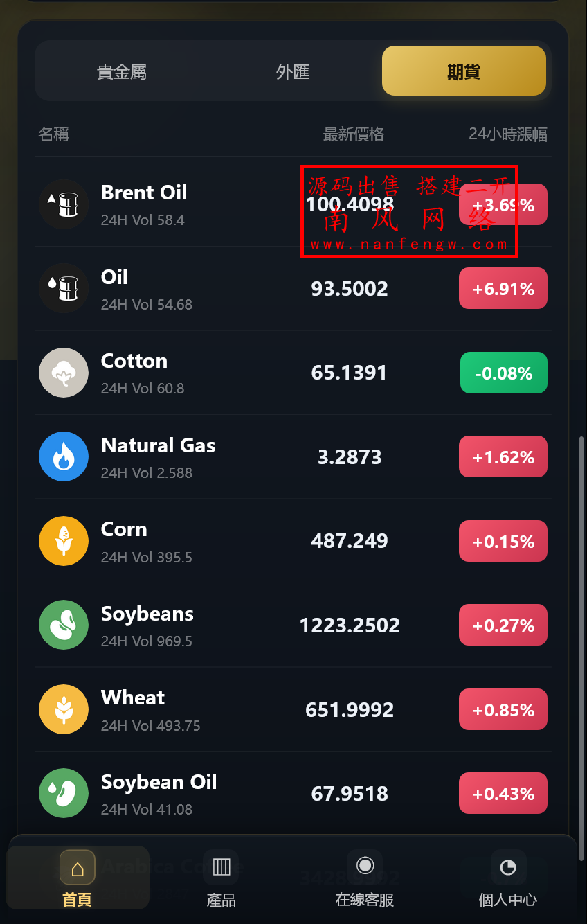Viewport: 587px width, 924px height.
Task: Open 產品 products in bottom nav
Action: 222,878
